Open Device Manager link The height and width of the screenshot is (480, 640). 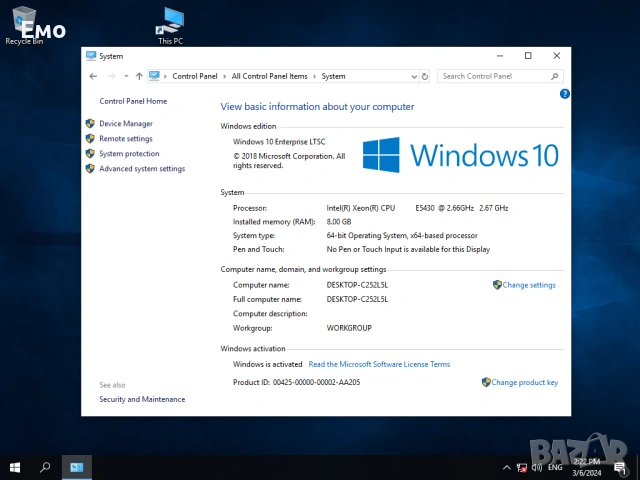[126, 124]
